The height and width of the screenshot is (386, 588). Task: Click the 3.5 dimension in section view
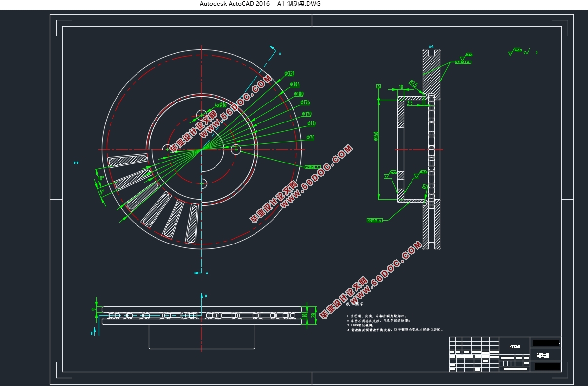[x=410, y=103]
